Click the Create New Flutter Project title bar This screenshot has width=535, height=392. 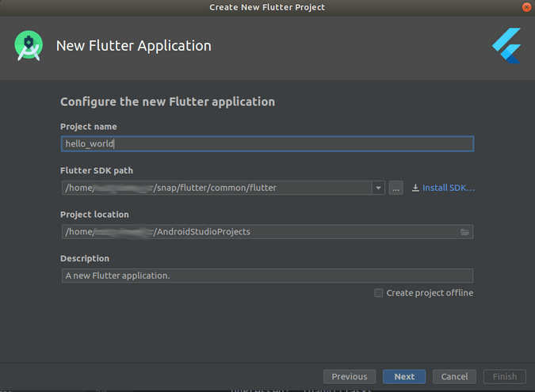[x=267, y=7]
